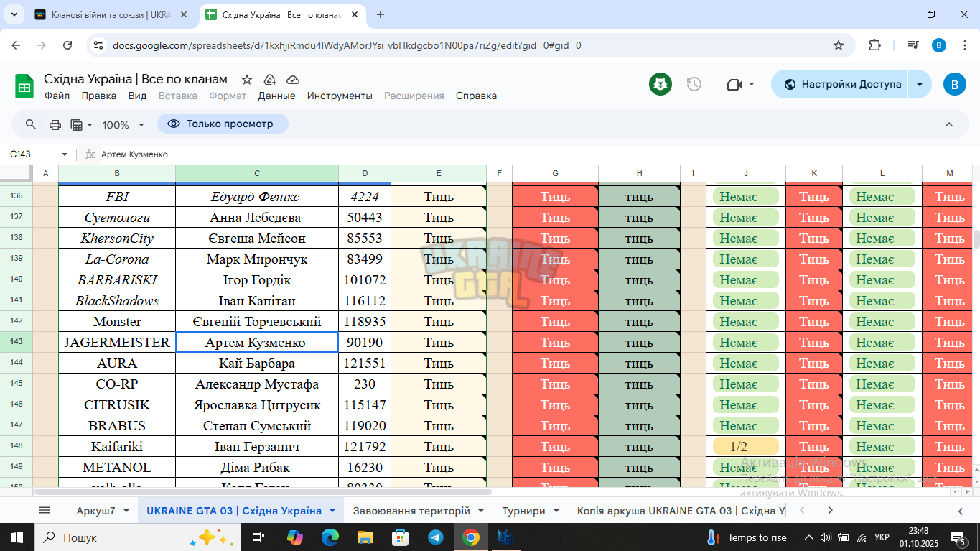The height and width of the screenshot is (551, 980).
Task: Switch to Турнири sheet tab
Action: 523,511
